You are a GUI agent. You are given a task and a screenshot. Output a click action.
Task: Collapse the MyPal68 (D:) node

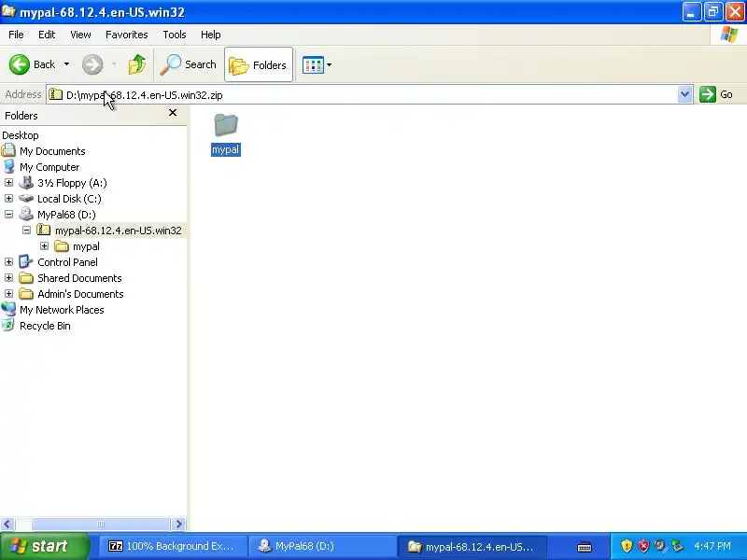point(8,215)
